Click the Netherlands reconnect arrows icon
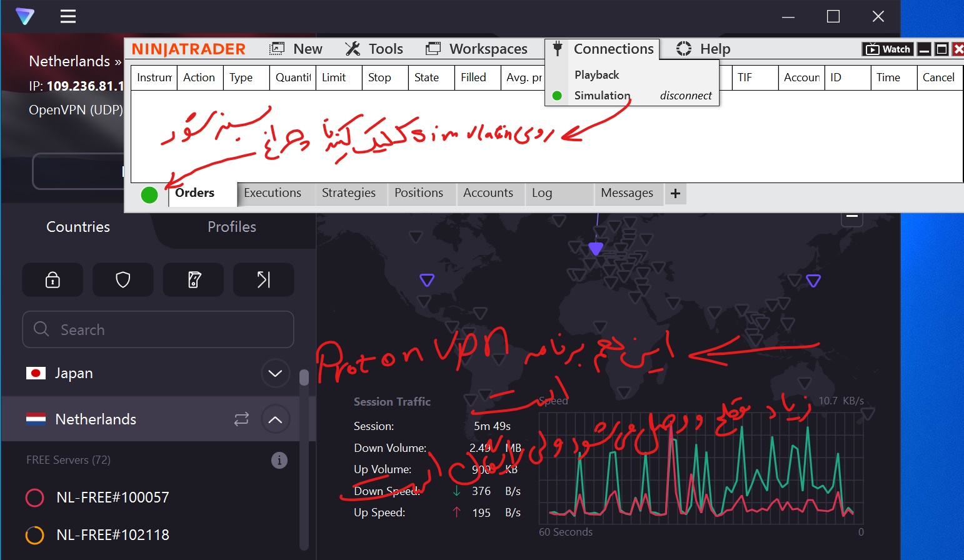This screenshot has width=964, height=560. pyautogui.click(x=241, y=419)
